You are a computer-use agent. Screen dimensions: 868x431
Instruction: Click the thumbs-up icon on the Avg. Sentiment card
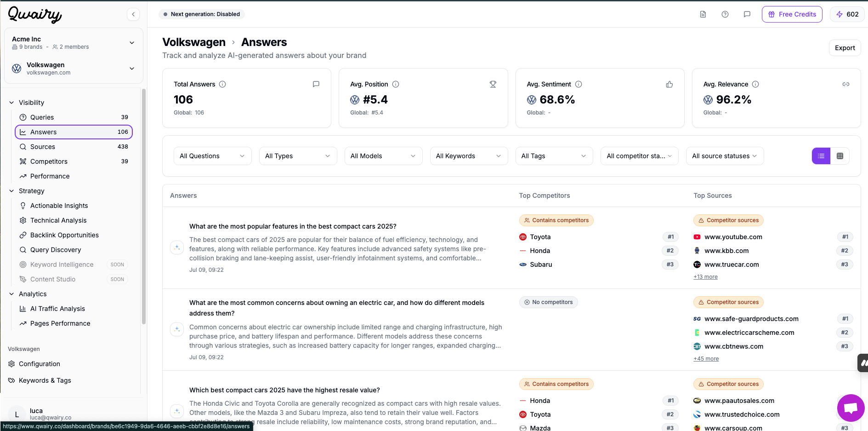[x=669, y=84]
